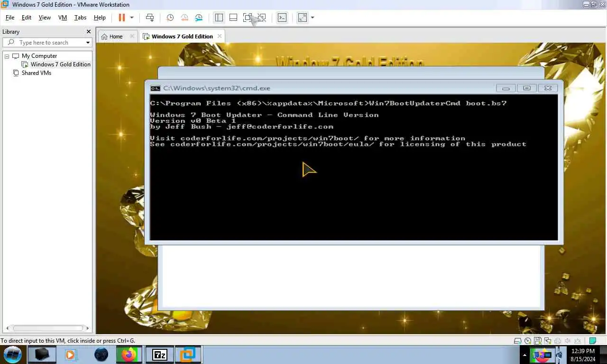Click the USB controller status icon
Screen dimensions: 607x364
578,341
